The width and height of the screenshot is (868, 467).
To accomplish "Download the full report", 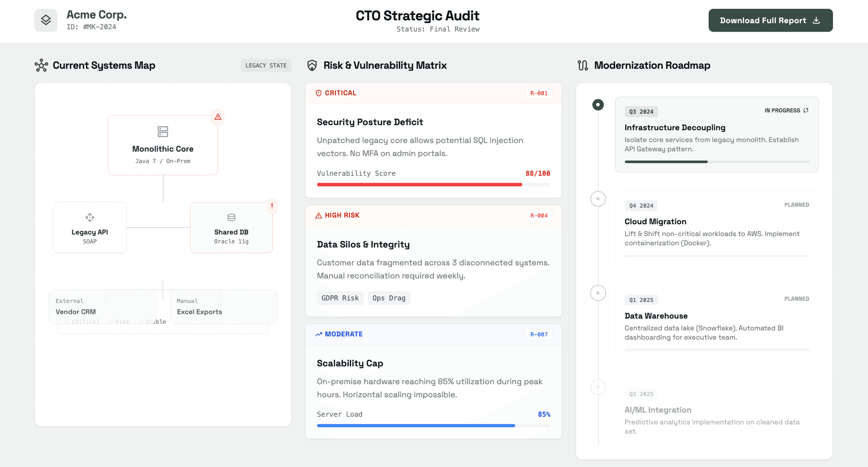I will (770, 20).
